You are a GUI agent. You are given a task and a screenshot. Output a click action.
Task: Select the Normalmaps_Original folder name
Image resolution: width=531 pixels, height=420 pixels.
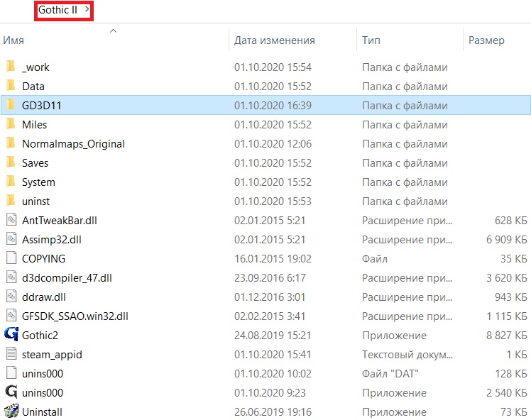(x=73, y=143)
